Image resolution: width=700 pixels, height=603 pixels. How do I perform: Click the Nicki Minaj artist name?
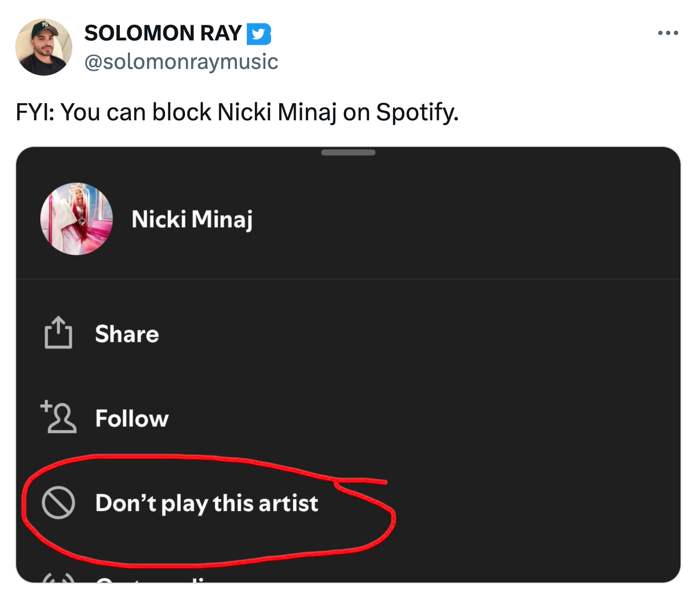(x=192, y=219)
